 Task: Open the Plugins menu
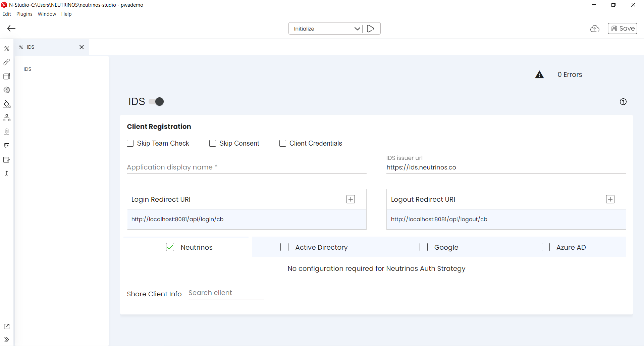(24, 14)
